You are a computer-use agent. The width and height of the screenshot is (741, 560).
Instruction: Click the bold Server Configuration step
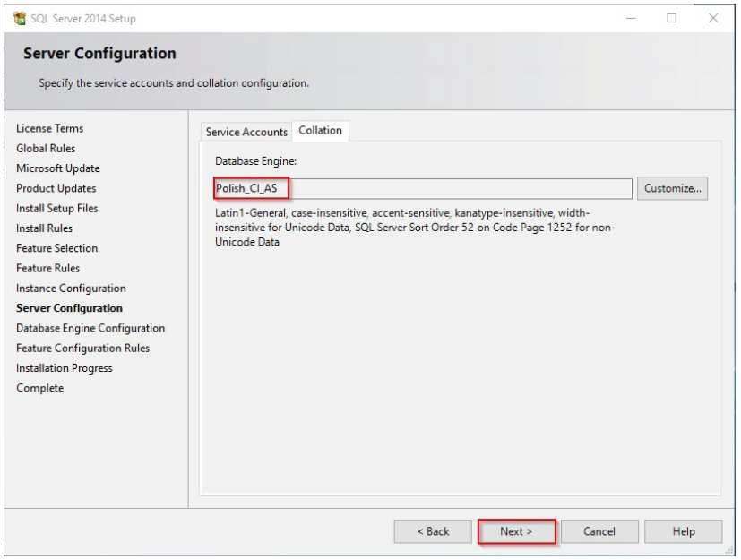[x=70, y=308]
